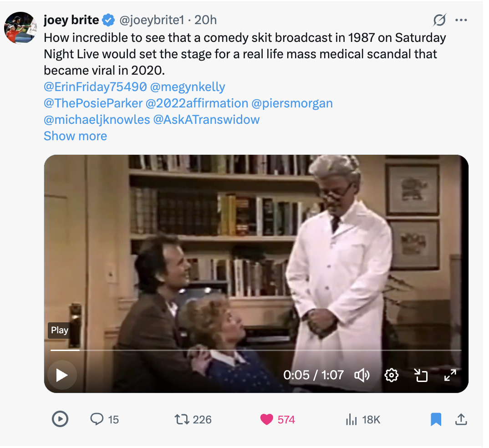489x448 pixels.
Task: Seek along the video progress bar
Action: 256,350
